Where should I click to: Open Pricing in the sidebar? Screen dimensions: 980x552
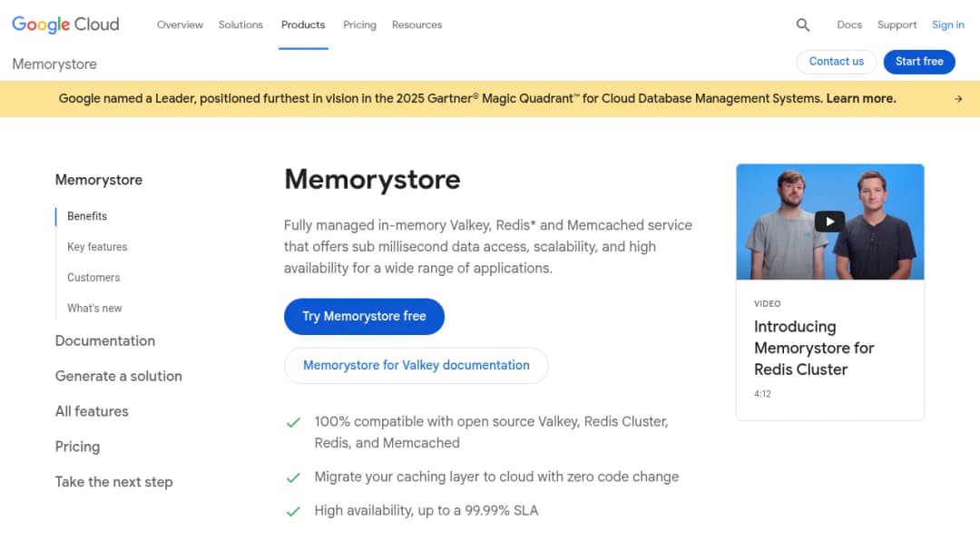(x=77, y=447)
